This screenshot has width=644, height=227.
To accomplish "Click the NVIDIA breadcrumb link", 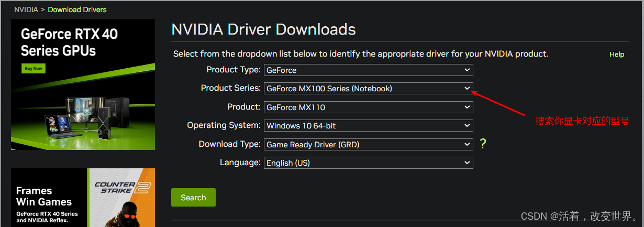I will pyautogui.click(x=26, y=9).
